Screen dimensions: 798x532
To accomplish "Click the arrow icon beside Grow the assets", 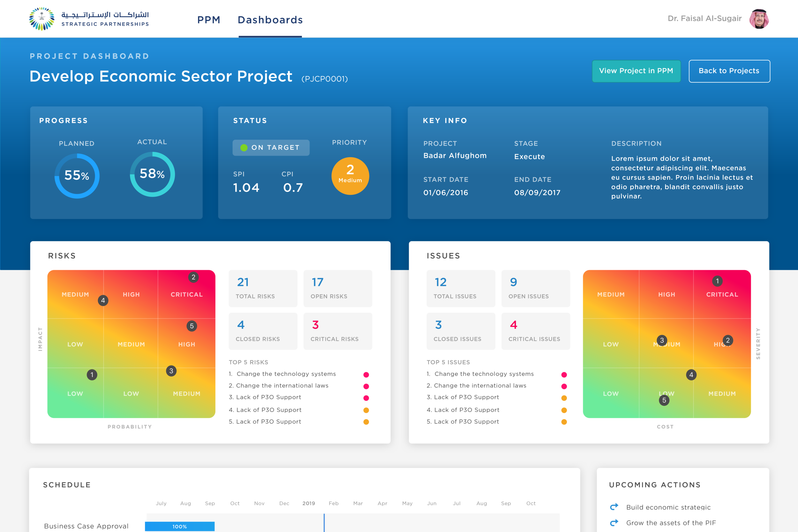I will (x=614, y=522).
